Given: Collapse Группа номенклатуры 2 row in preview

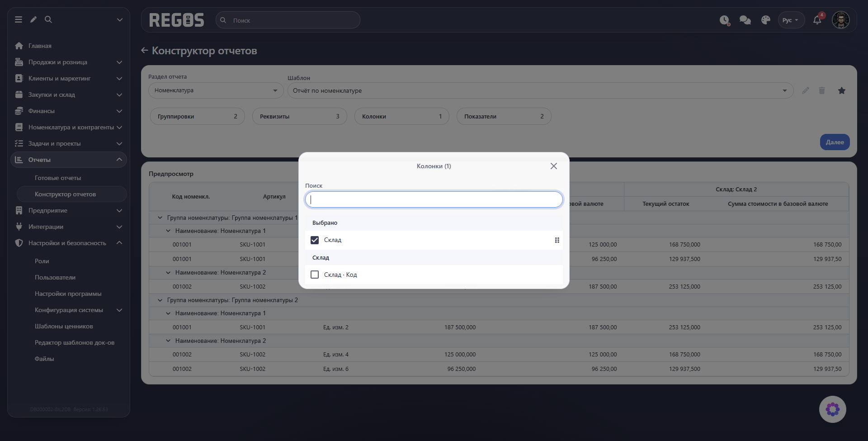Looking at the screenshot, I should (160, 300).
